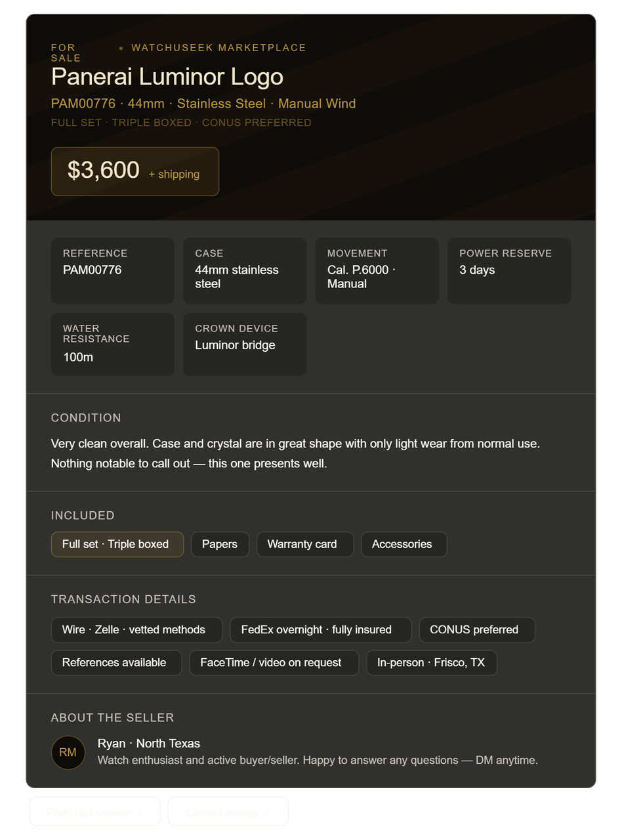Select the Full set · Triple boxed chip

[117, 544]
